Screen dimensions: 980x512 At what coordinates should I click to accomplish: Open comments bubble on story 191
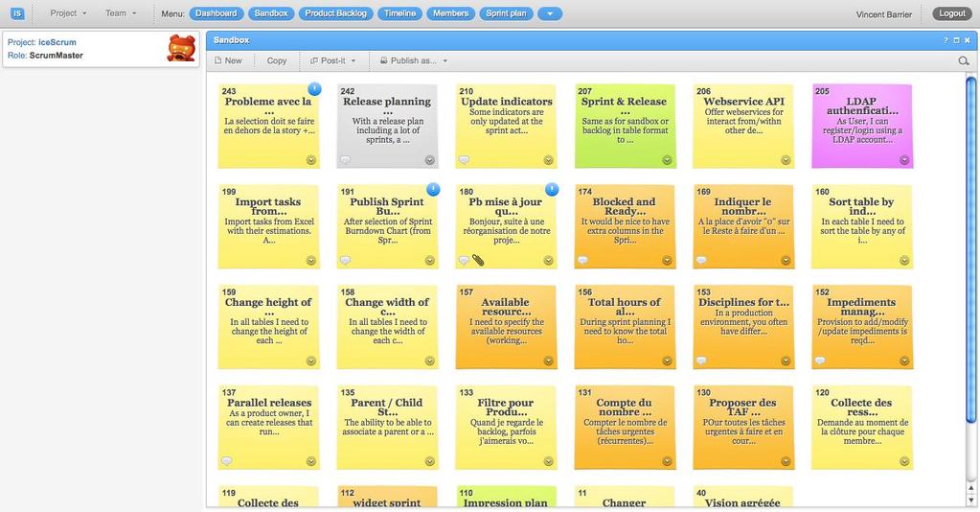tap(345, 260)
